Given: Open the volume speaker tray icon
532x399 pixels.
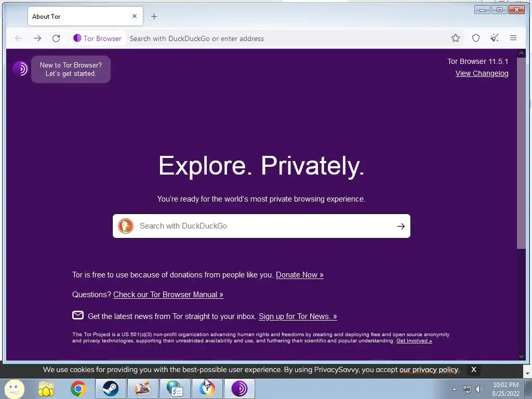Looking at the screenshot, I should [480, 389].
